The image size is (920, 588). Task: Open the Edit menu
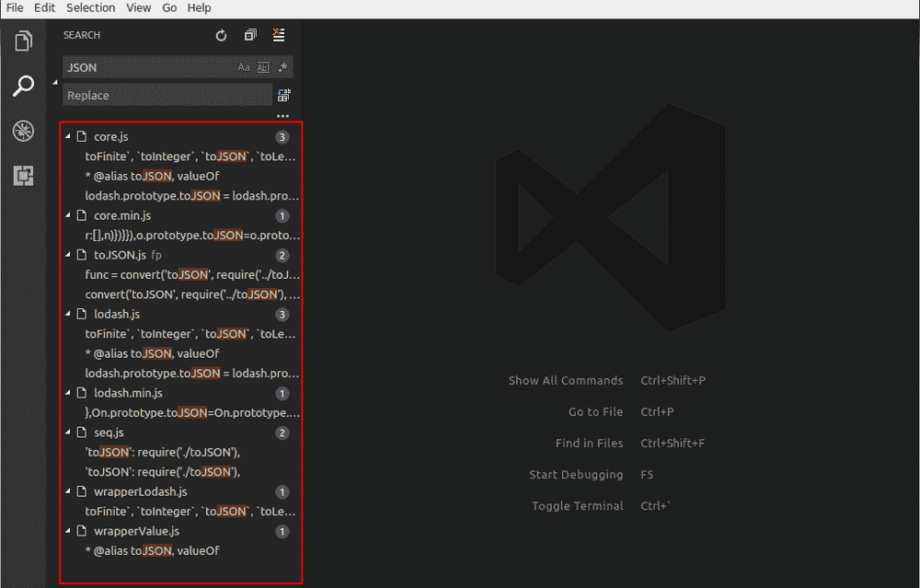point(44,7)
